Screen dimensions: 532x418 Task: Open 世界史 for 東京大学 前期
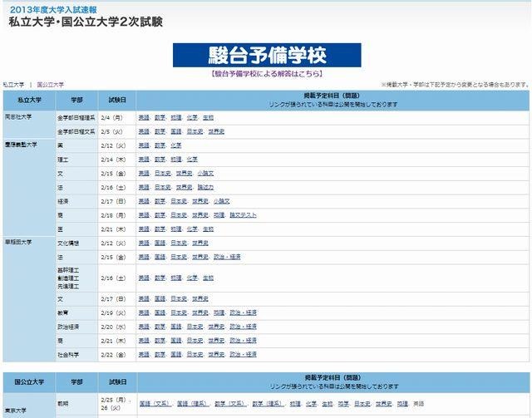[384, 403]
